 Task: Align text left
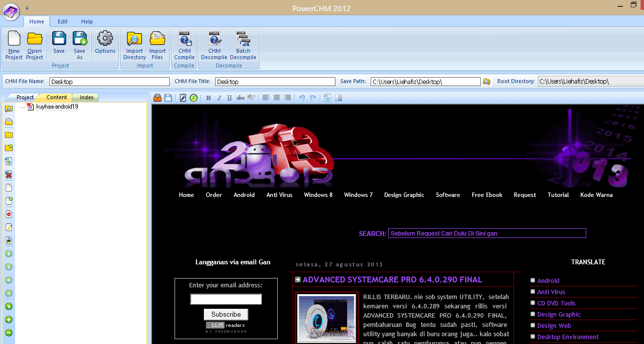tap(266, 98)
